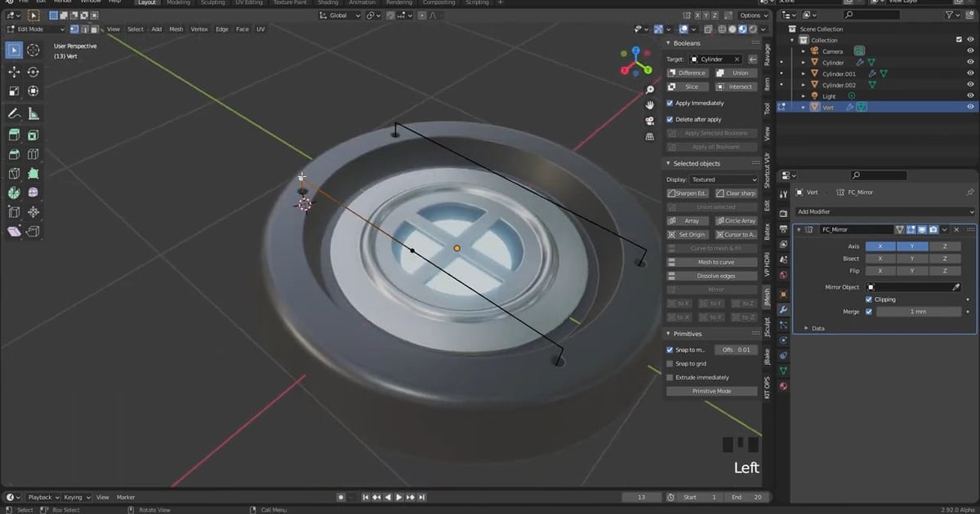Screen dimensions: 980x514
Task: Click the current frame 13 field
Action: 641,497
